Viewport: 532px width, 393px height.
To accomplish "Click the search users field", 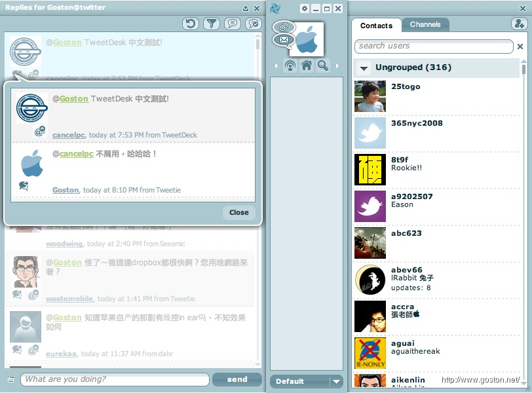I will click(x=434, y=47).
